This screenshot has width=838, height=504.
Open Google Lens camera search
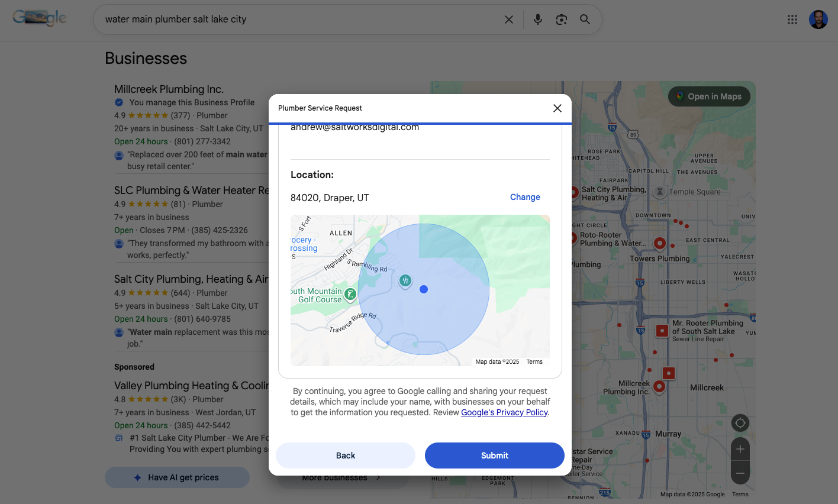click(x=561, y=19)
